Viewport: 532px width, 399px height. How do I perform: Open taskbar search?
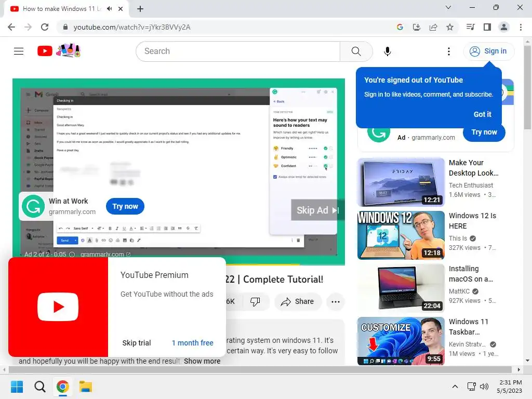[39, 387]
